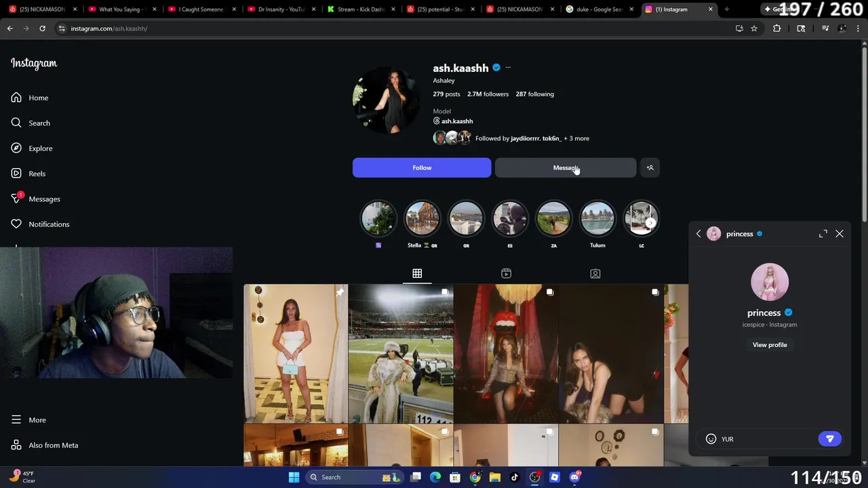868x488 pixels.
Task: Open browser Extensions puzzle icon
Action: (777, 28)
